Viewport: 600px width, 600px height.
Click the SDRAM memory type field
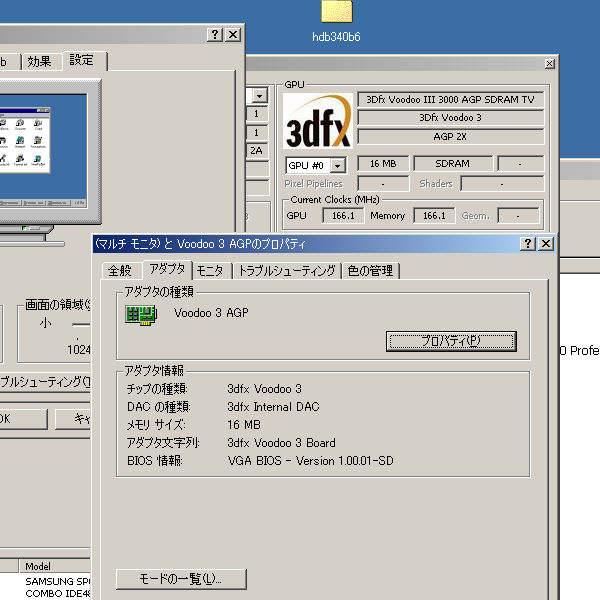[x=453, y=164]
